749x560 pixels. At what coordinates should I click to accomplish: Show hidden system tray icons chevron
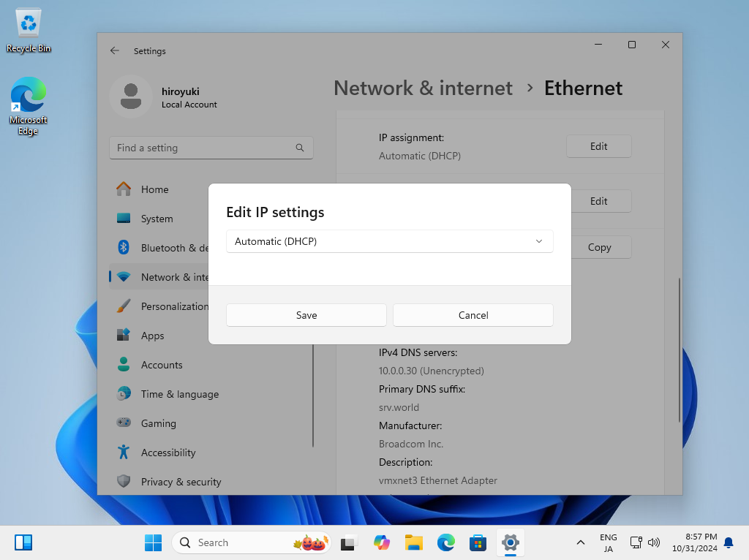(581, 542)
